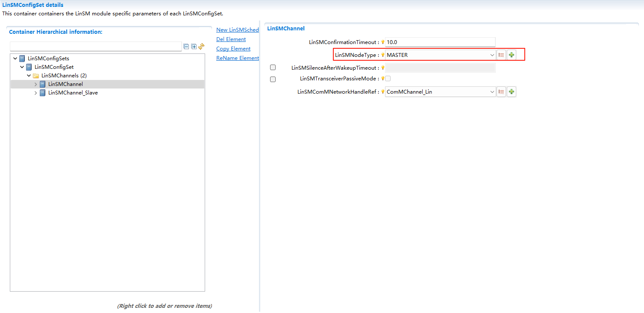644x313 pixels.
Task: Click the expand all tree icon
Action: tap(194, 47)
